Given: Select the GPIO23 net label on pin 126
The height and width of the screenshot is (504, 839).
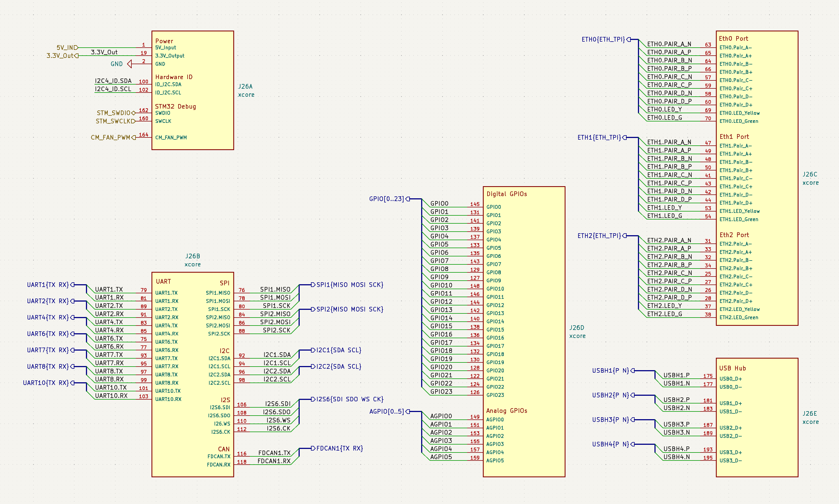Looking at the screenshot, I should click(x=441, y=392).
